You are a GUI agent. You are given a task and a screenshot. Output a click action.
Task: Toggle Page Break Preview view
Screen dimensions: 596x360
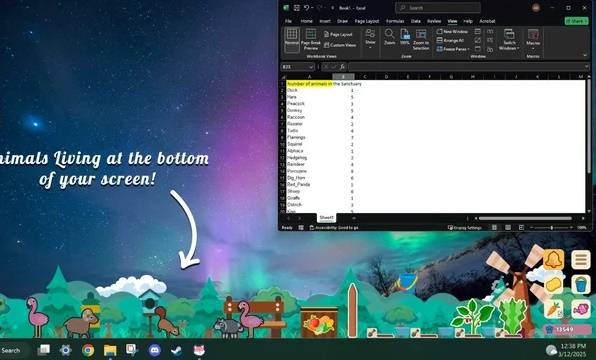[x=311, y=39]
